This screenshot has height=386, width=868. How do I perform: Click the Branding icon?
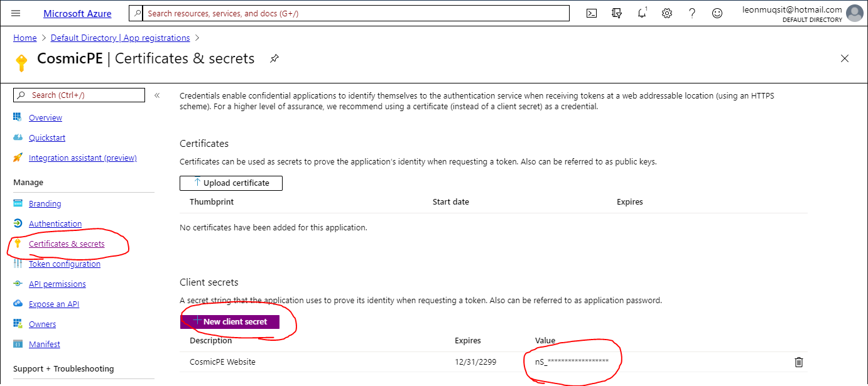coord(18,203)
